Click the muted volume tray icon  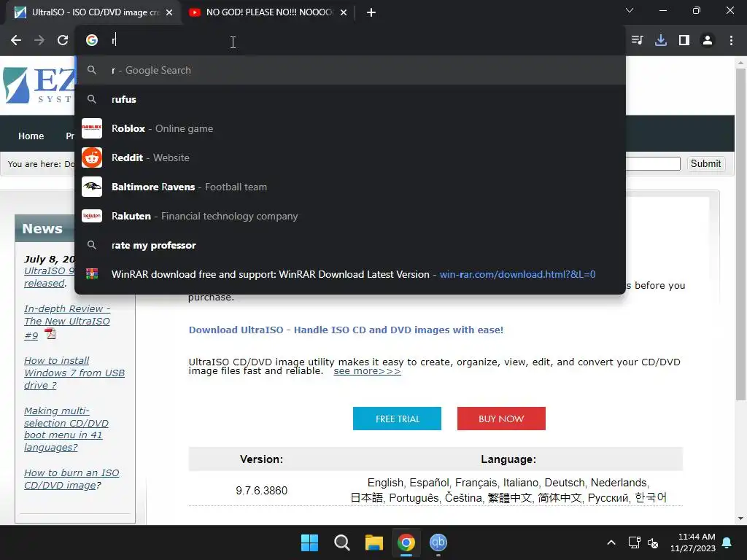[653, 542]
